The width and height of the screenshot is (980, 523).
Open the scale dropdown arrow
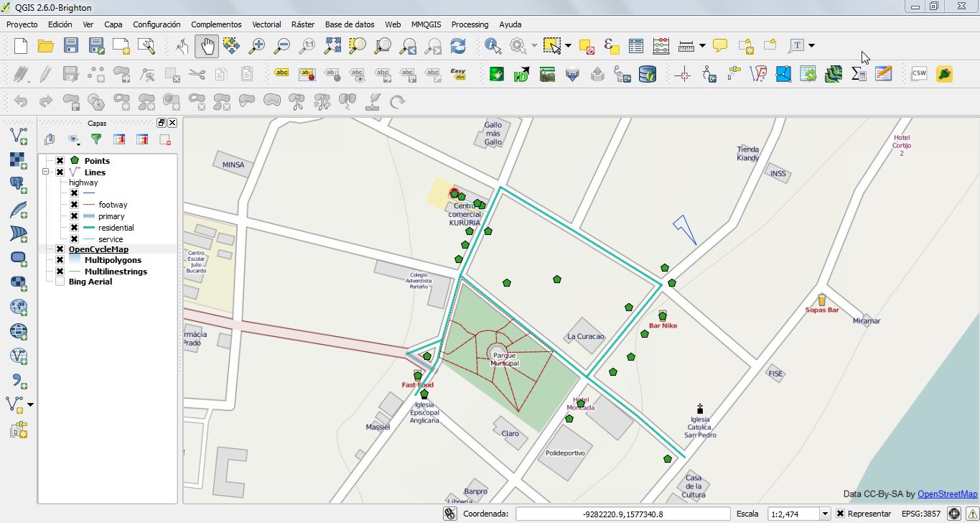(x=825, y=514)
